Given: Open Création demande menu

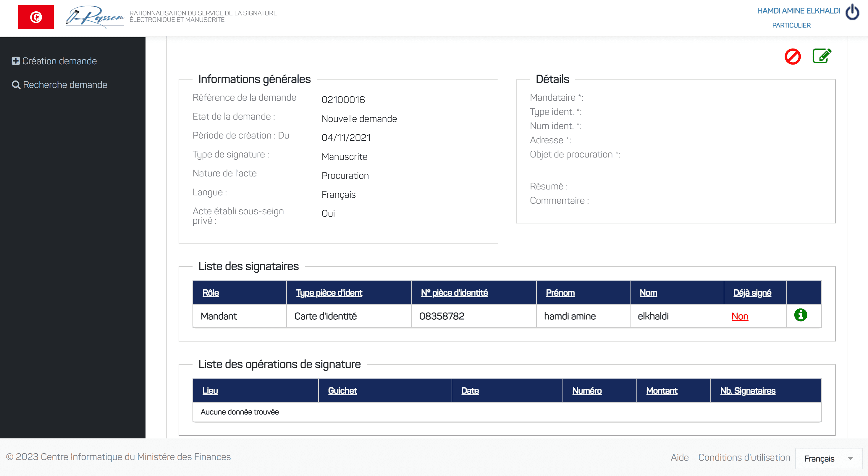Looking at the screenshot, I should pos(55,61).
